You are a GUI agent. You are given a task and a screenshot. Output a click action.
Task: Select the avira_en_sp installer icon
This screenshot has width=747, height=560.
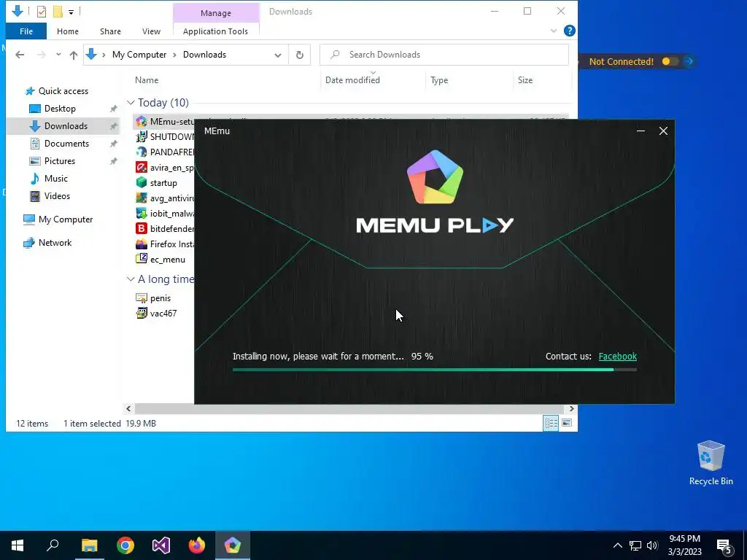tap(141, 167)
